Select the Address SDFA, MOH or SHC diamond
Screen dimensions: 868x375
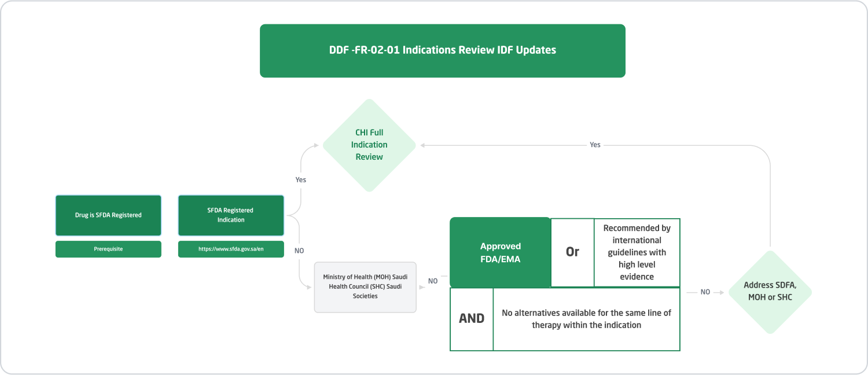[770, 292]
